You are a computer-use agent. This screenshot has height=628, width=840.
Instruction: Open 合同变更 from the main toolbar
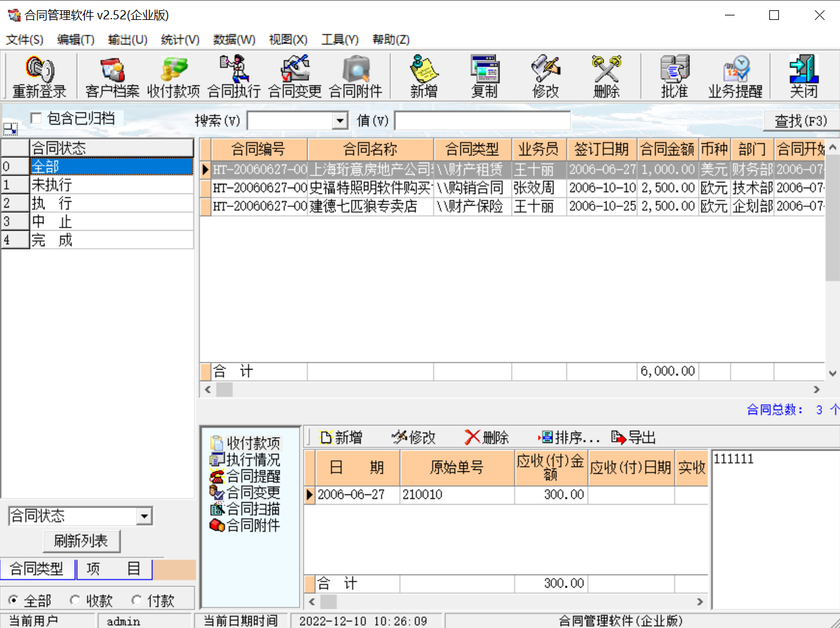294,75
